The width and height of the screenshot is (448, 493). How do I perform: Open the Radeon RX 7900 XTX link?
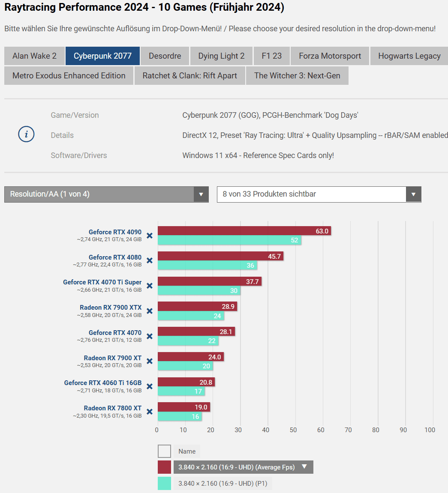111,307
